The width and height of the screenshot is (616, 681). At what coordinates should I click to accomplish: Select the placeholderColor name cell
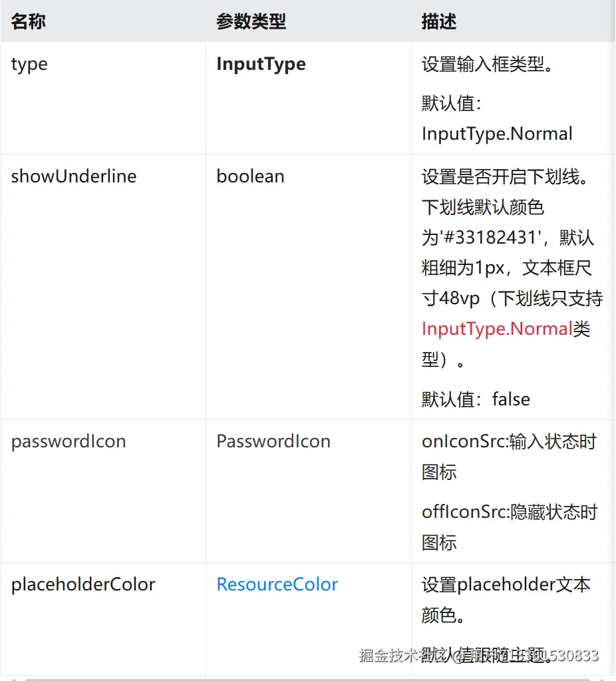click(x=83, y=584)
